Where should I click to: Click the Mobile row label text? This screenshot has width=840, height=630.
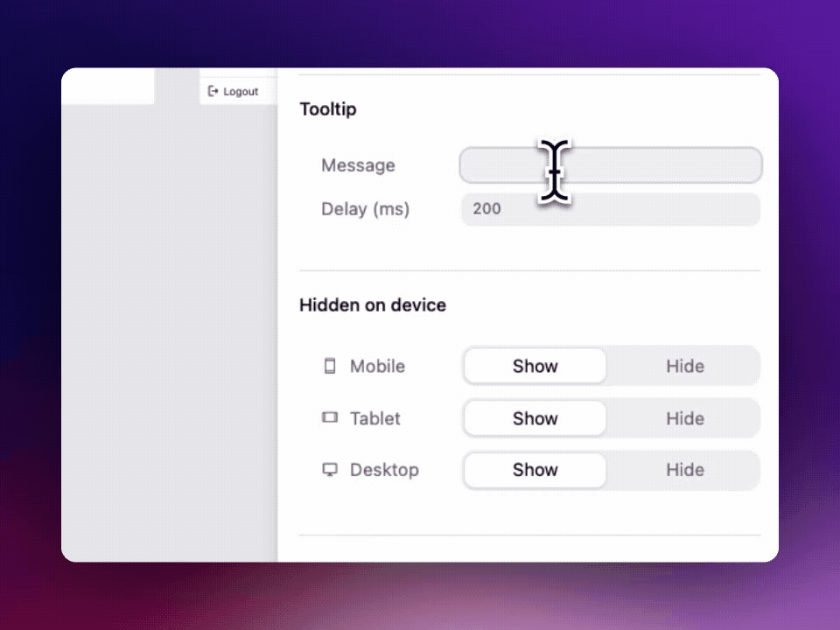coord(377,367)
